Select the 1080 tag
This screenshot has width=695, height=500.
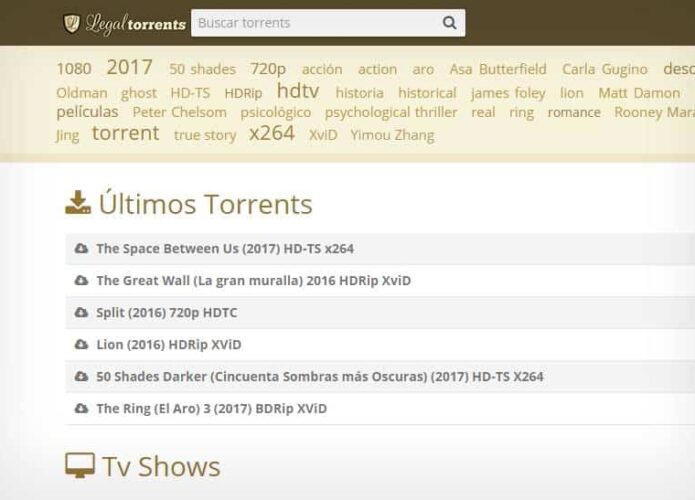point(74,69)
